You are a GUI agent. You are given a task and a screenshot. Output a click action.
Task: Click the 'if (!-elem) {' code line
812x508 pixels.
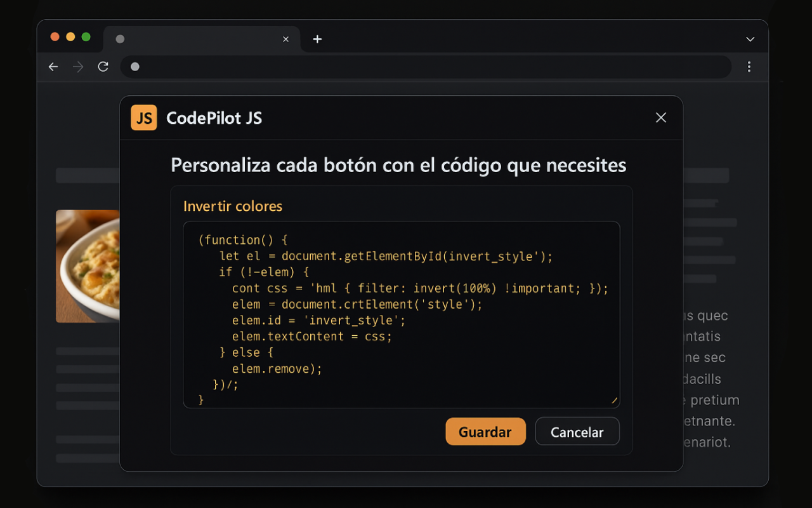tap(264, 272)
